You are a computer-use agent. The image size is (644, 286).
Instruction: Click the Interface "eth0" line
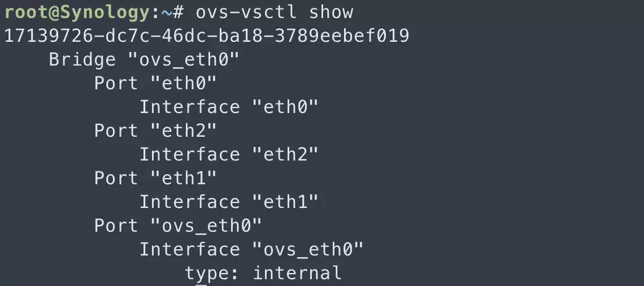(x=229, y=107)
